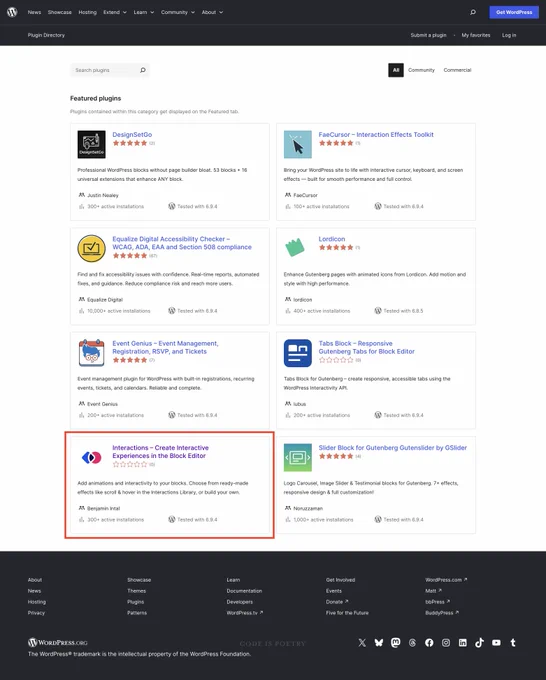Open Hosting in the top menu

(88, 12)
